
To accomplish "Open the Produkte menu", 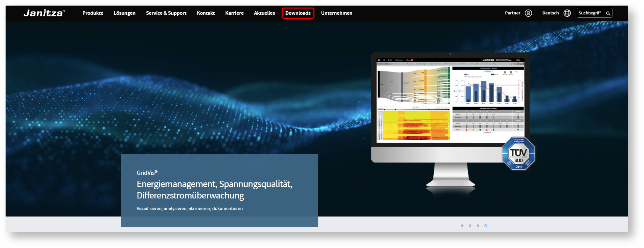I will pos(93,13).
